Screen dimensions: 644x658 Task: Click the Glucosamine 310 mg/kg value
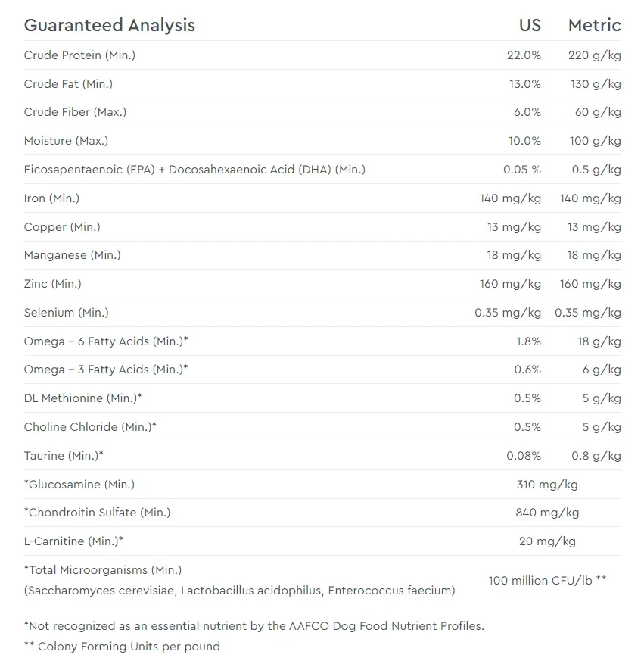pyautogui.click(x=547, y=485)
